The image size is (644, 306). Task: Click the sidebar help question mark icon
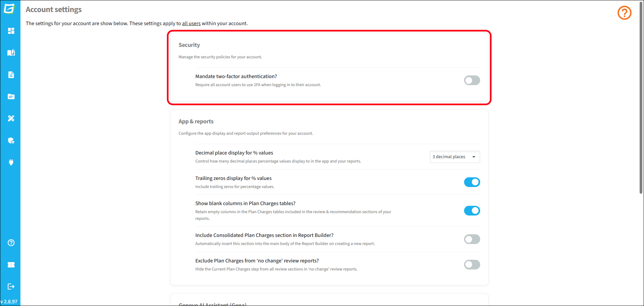tap(11, 243)
